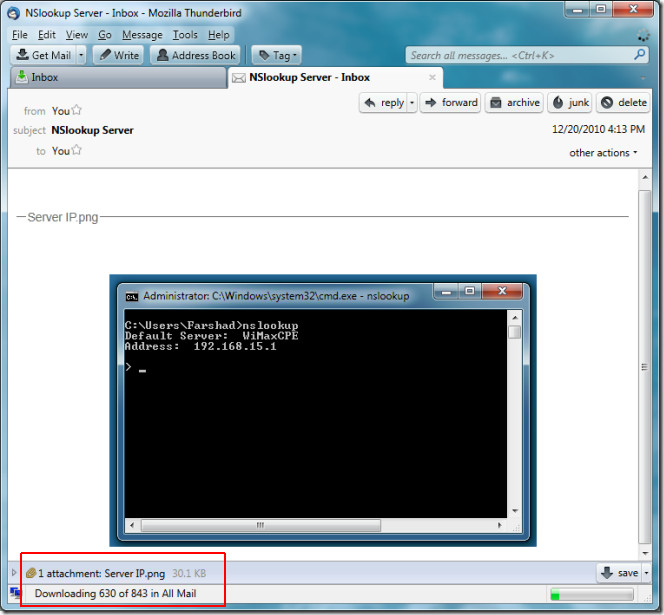Screen dimensions: 664x615
Task: Expand the attachment list triangle
Action: click(14, 573)
